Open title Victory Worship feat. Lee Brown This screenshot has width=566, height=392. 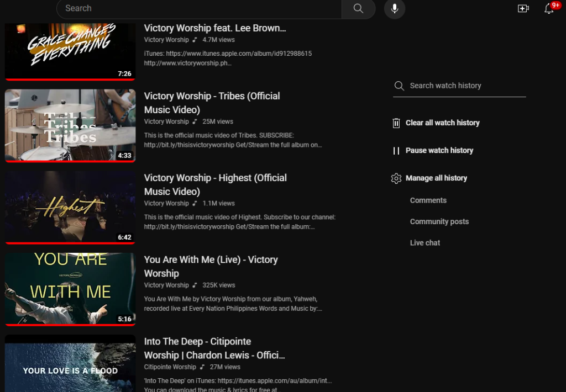click(x=215, y=28)
